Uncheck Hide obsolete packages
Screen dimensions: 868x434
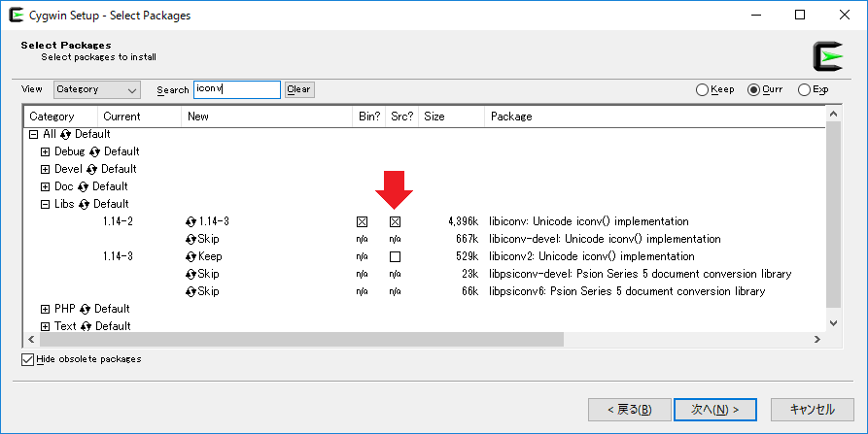pyautogui.click(x=27, y=359)
